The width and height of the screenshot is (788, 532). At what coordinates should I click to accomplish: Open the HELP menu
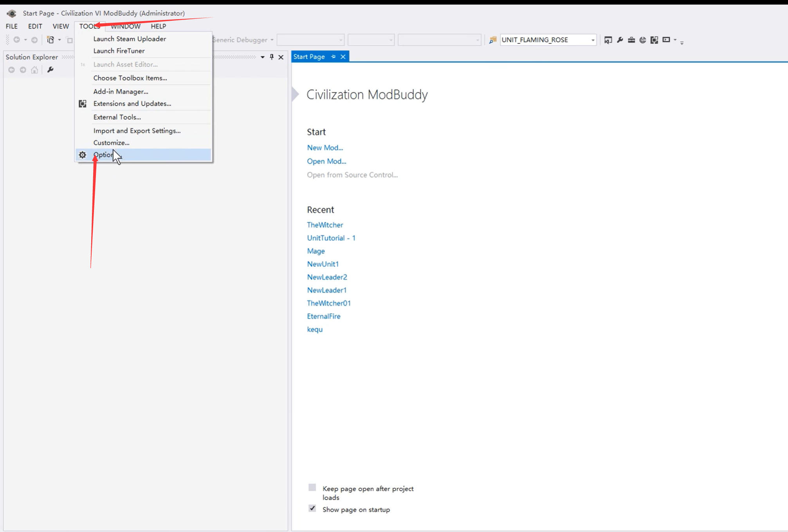[159, 26]
